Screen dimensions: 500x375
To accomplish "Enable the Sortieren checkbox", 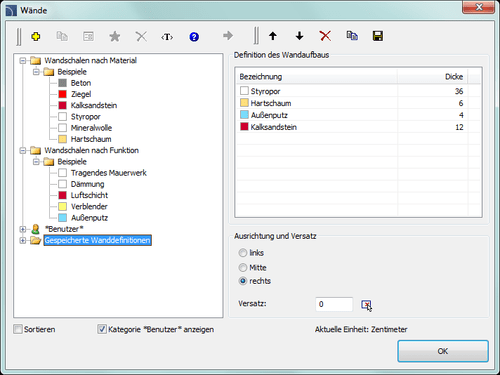I will pyautogui.click(x=18, y=329).
